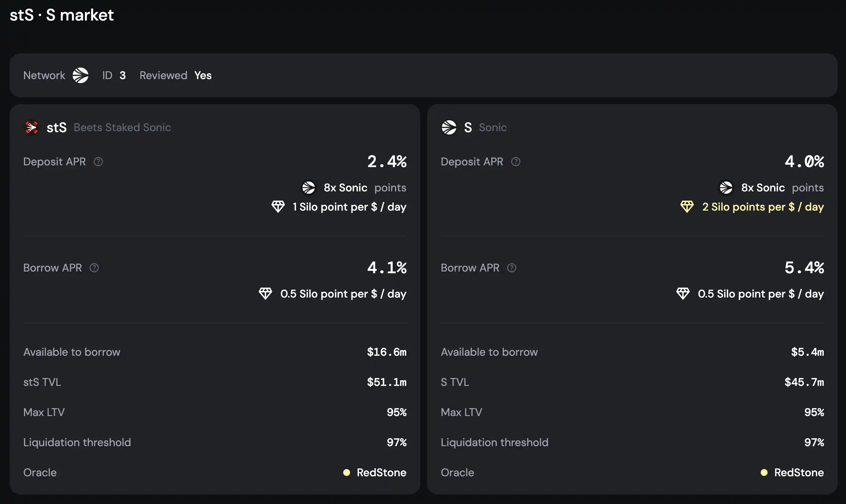Click diamond icon beside 1 Silo point
Screen dimensions: 846x504
[278, 207]
